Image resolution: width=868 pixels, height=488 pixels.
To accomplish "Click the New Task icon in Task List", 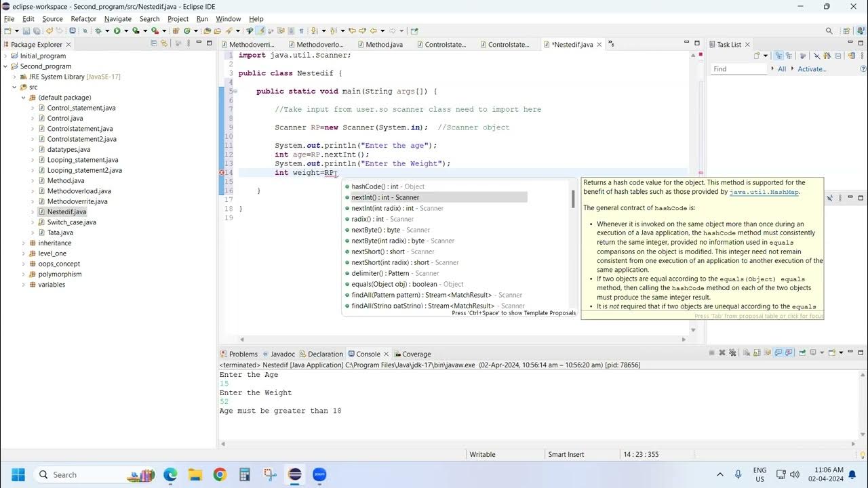I will pyautogui.click(x=757, y=56).
